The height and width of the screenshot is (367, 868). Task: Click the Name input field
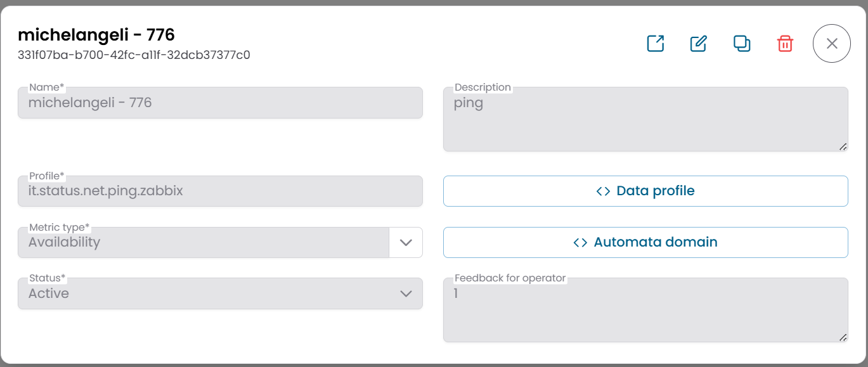(220, 103)
